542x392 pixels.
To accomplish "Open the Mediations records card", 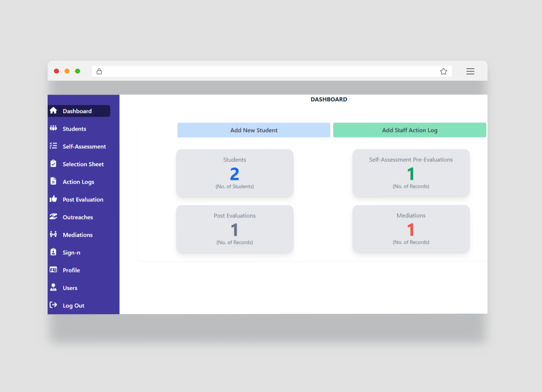I will 411,229.
